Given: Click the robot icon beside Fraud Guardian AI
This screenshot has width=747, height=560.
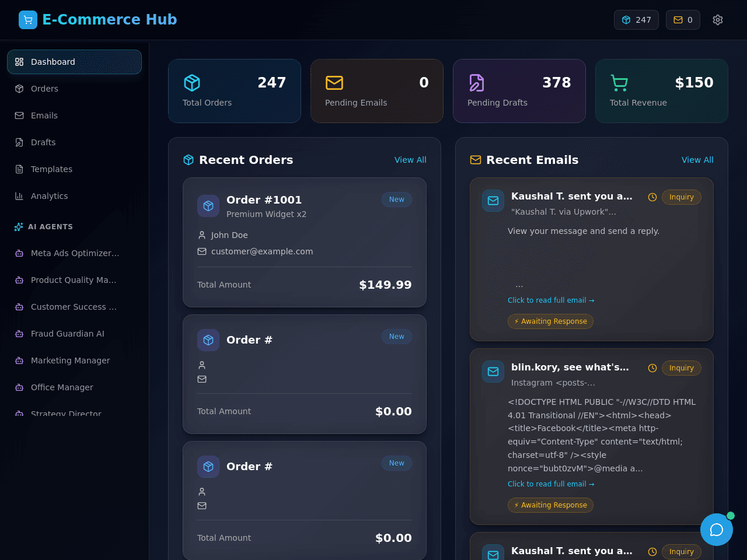Looking at the screenshot, I should click(19, 334).
